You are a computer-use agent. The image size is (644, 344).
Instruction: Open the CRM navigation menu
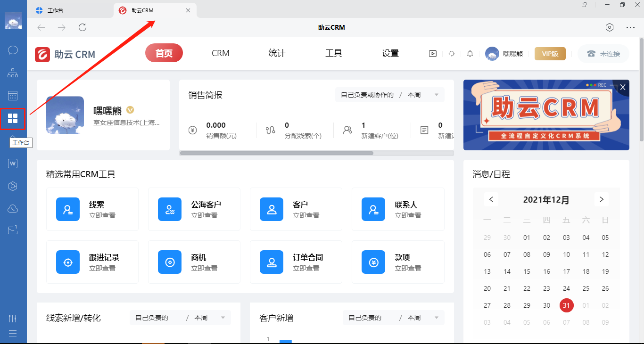[x=221, y=53]
